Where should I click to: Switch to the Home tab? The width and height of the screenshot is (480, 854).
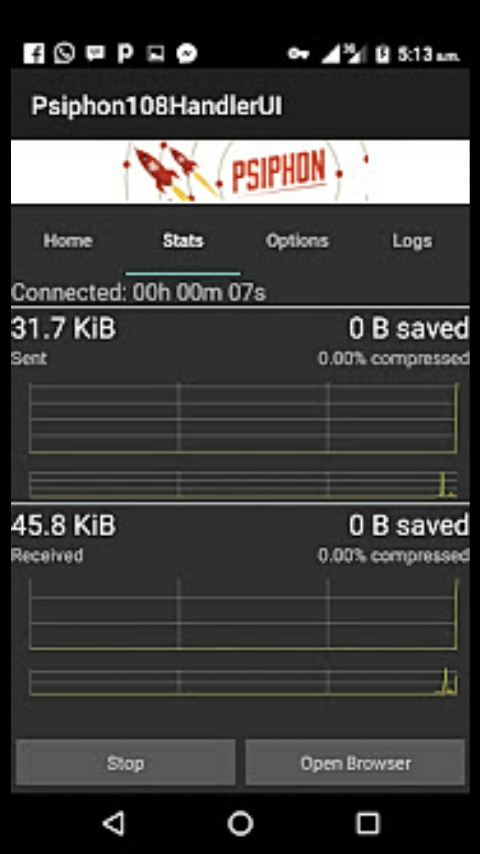point(68,241)
